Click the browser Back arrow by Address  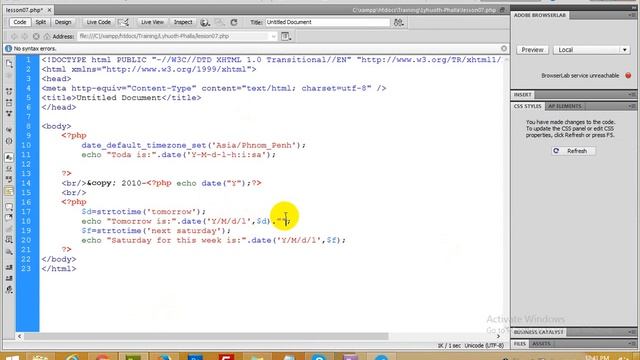(14, 36)
